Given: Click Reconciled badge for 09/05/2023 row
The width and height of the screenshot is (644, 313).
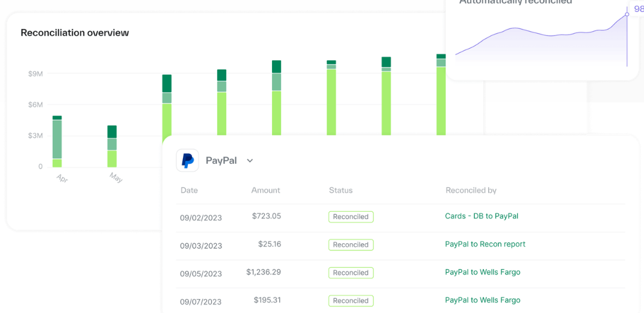Looking at the screenshot, I should coord(351,273).
